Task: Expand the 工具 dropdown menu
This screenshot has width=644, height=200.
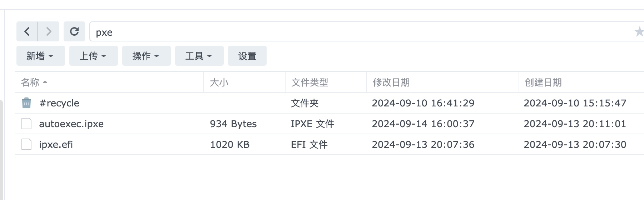Action: tap(199, 56)
